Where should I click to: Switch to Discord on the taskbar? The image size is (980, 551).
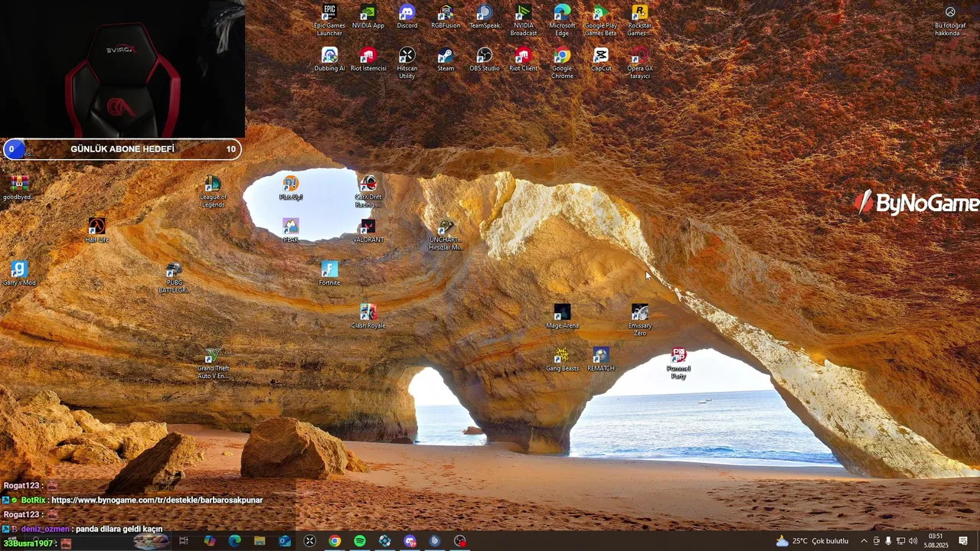(x=410, y=541)
